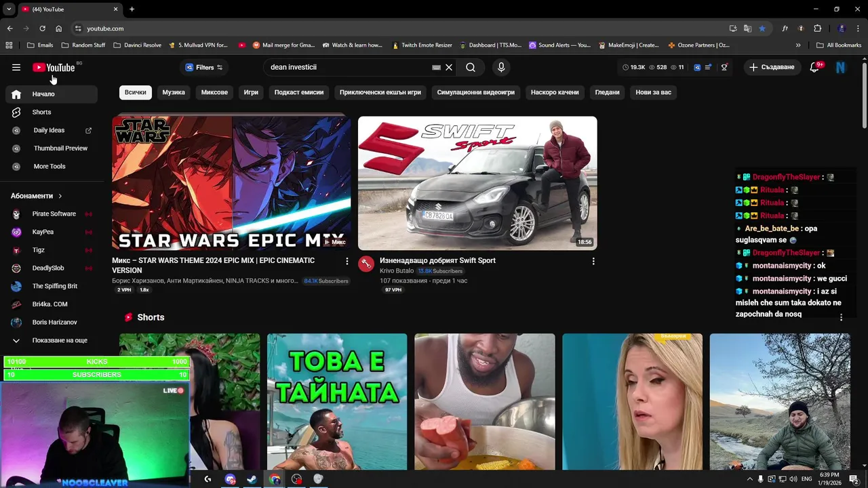Open the YouTube hamburger guide menu

click(16, 67)
